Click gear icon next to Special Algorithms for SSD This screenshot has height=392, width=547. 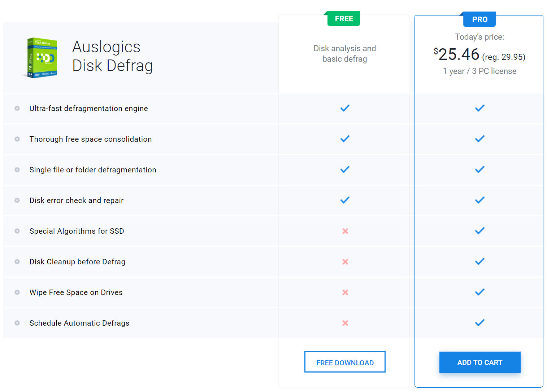17,231
